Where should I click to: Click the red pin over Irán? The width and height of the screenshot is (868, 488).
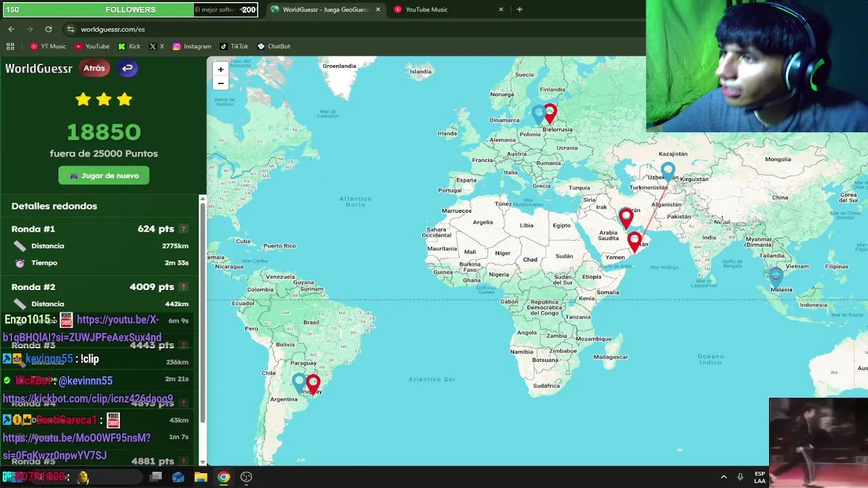click(626, 217)
